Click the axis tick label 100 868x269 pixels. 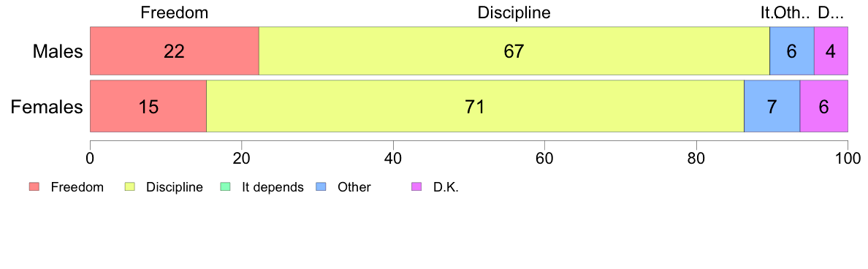(848, 157)
